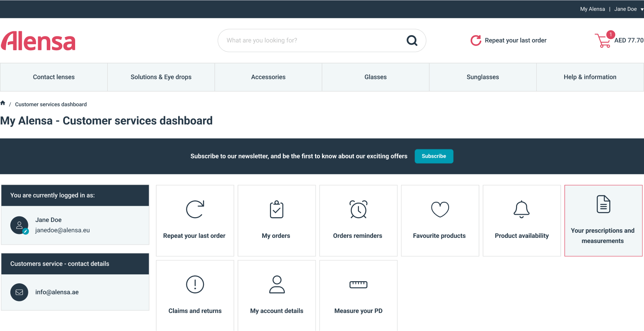This screenshot has width=644, height=331.
Task: Click the Orders reminders alarm clock icon
Action: [x=358, y=210]
